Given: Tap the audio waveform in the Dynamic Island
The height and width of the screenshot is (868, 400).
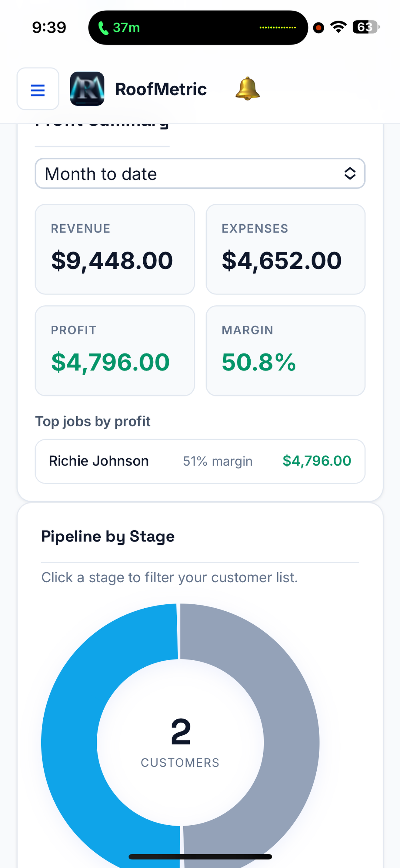Looking at the screenshot, I should pos(278,28).
